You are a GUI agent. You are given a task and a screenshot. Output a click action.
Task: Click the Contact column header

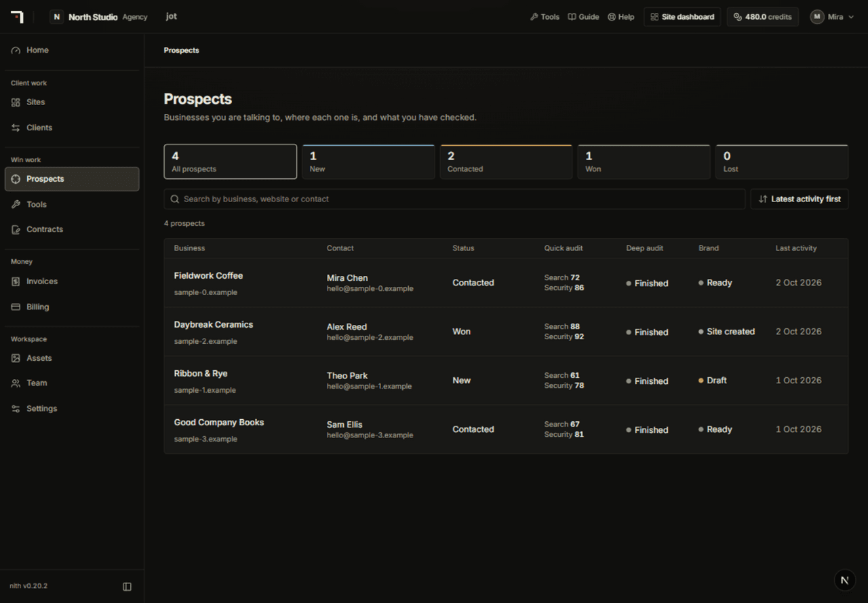(x=340, y=248)
